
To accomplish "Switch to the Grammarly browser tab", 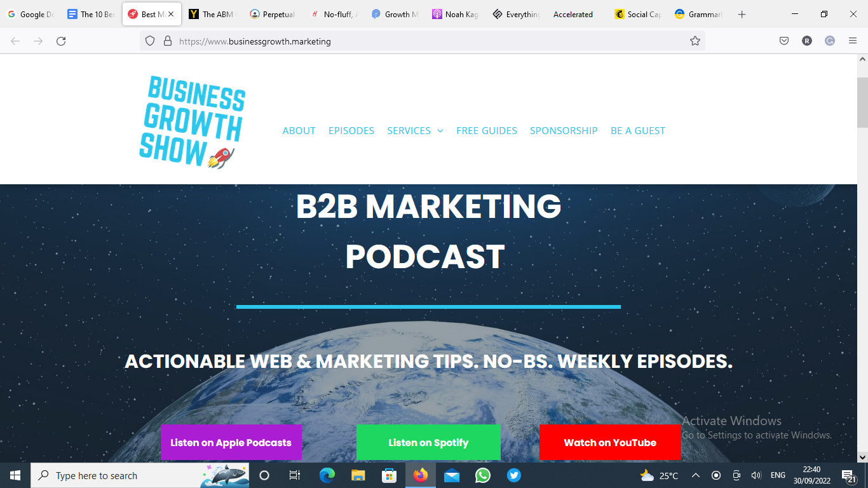I will [699, 14].
